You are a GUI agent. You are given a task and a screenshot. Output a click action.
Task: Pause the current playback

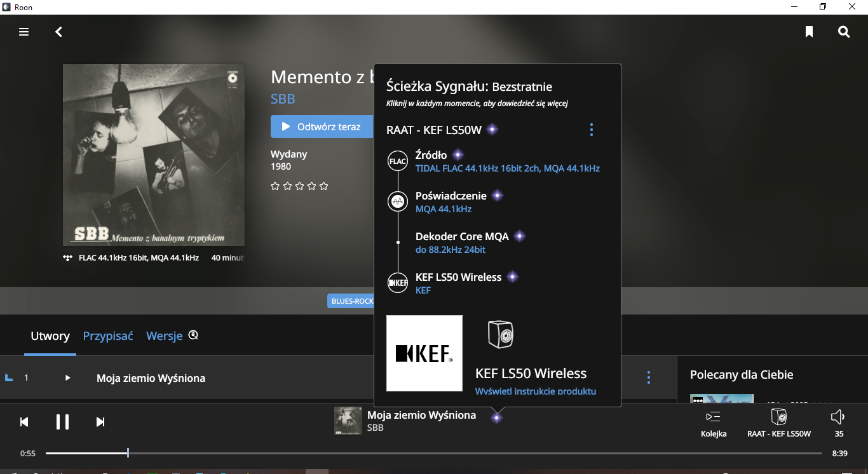tap(62, 422)
